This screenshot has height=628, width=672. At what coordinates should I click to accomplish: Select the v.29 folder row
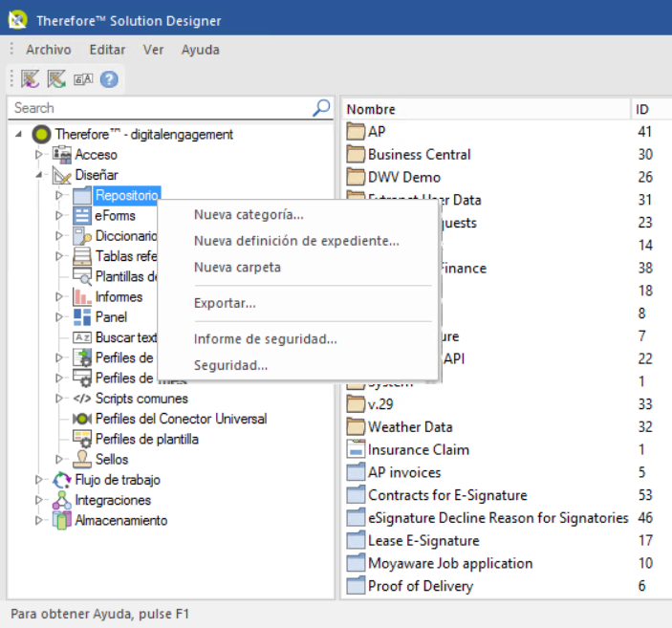pos(508,404)
